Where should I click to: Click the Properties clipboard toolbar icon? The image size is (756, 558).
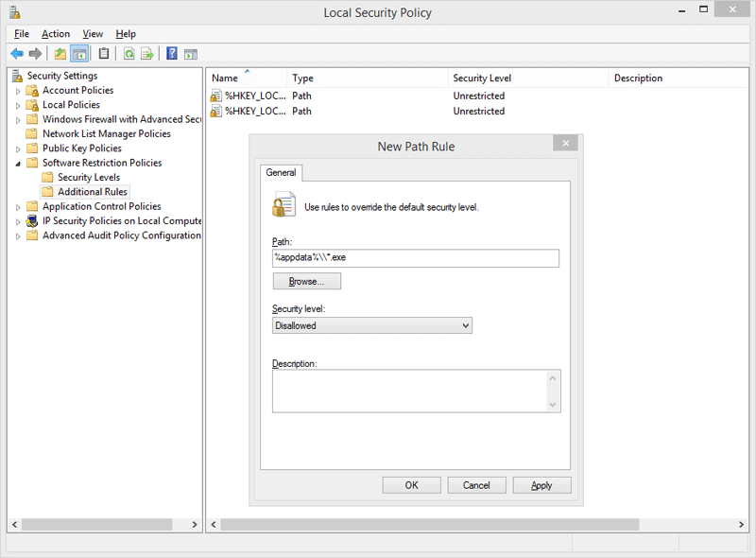tap(104, 54)
